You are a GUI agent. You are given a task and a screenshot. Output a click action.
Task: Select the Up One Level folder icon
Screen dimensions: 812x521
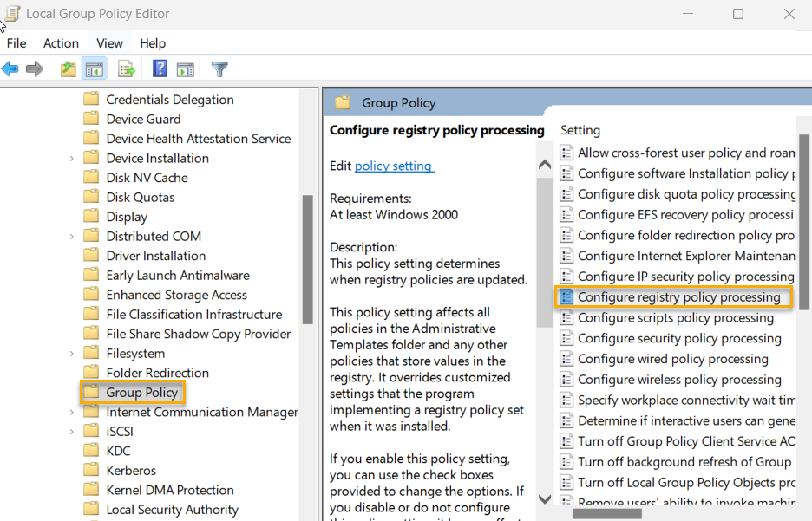coord(68,68)
